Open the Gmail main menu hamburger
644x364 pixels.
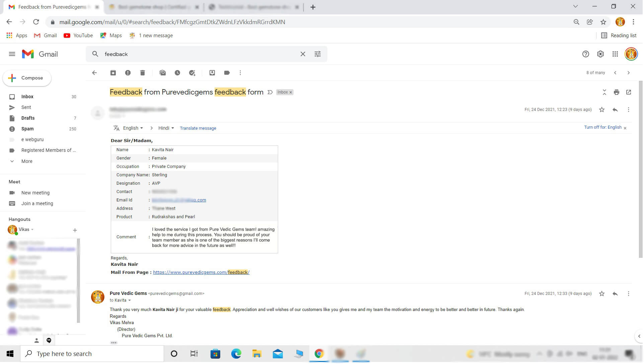(x=12, y=54)
